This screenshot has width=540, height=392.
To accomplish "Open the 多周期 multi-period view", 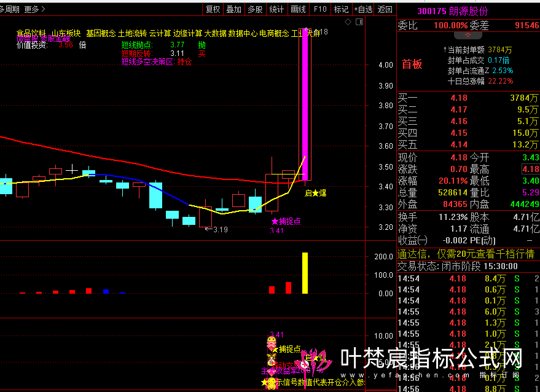I will click(9, 9).
